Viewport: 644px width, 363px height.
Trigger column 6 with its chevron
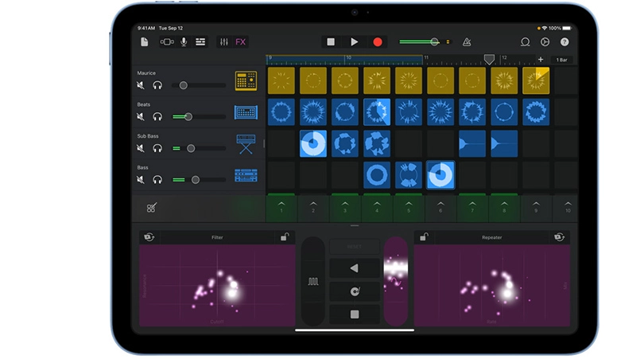pyautogui.click(x=440, y=206)
